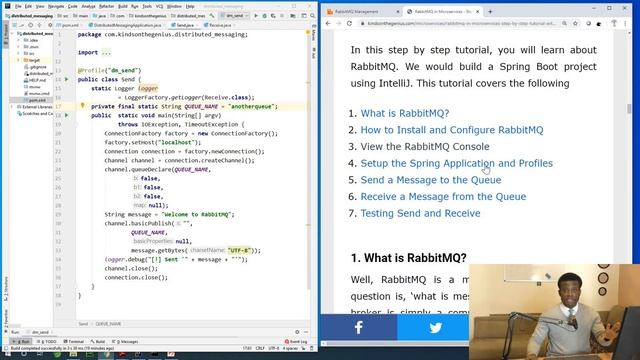This screenshot has width=640, height=360.
Task: Expand External Libraries node
Action: (12, 107)
